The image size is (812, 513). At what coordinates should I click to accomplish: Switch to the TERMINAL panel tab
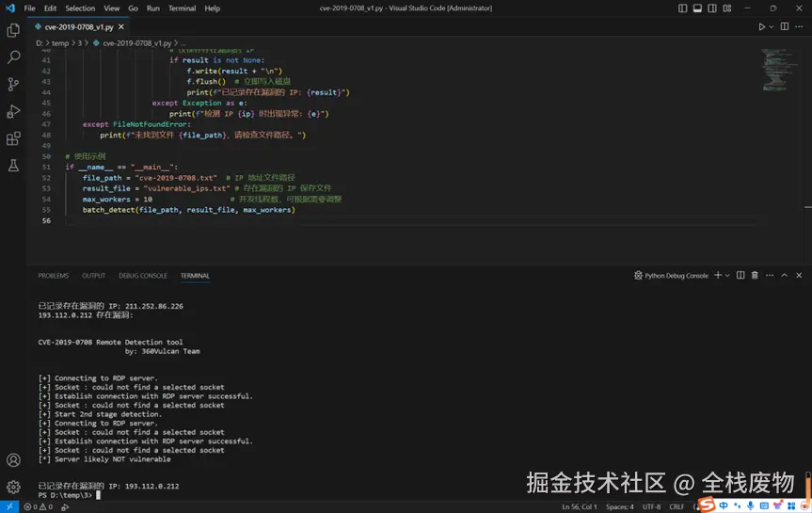pos(195,276)
